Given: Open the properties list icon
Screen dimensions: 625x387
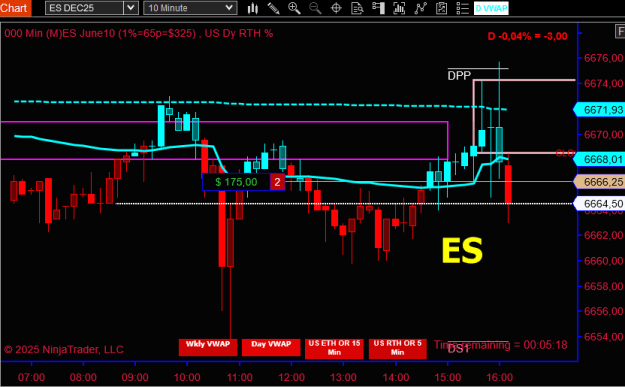Looking at the screenshot, I should tap(462, 8).
